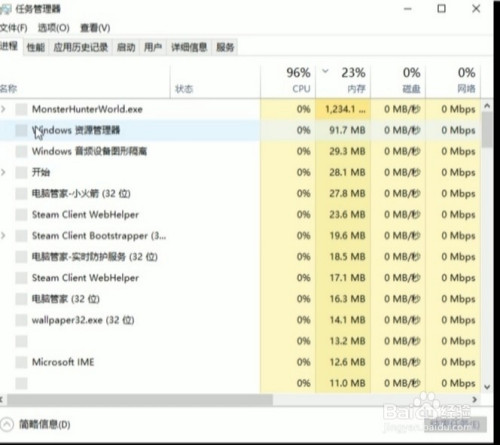This screenshot has height=445, width=500.
Task: Switch to the 详细信息 tab
Action: coord(189,47)
